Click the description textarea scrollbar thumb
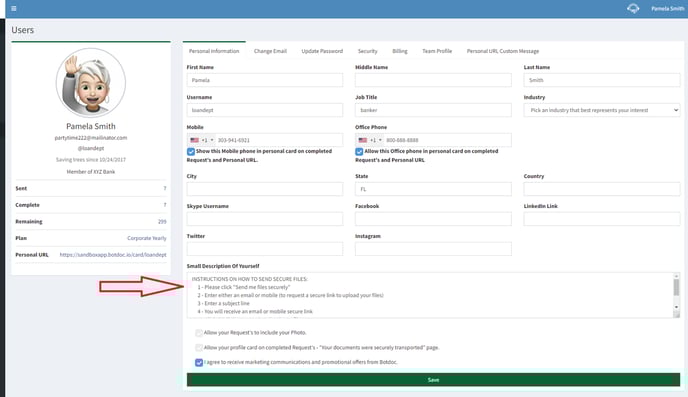688x397 pixels. coord(676,287)
